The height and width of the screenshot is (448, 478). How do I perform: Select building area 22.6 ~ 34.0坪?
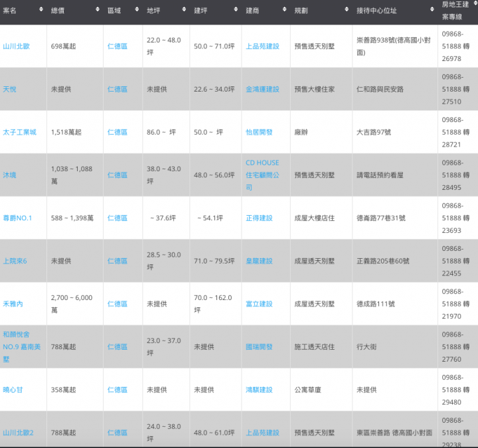coord(214,90)
